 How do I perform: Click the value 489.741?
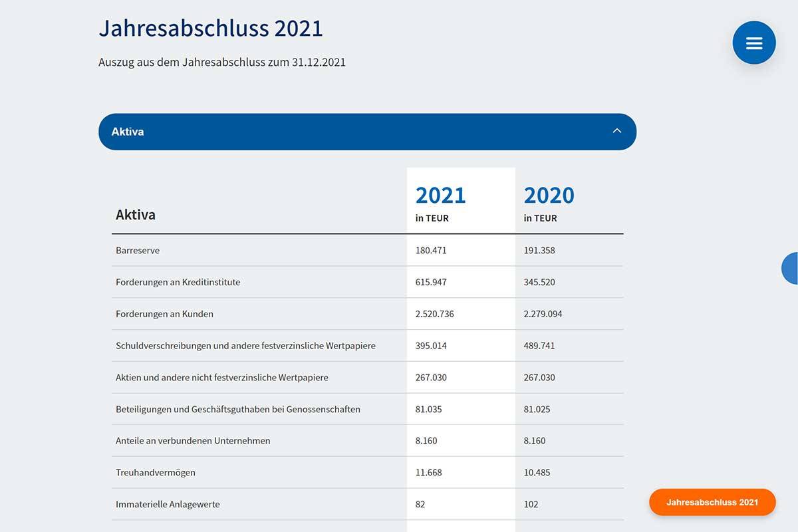[x=539, y=346]
